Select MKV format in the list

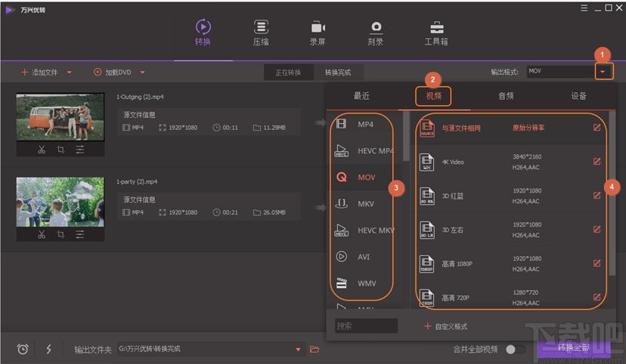coord(364,204)
